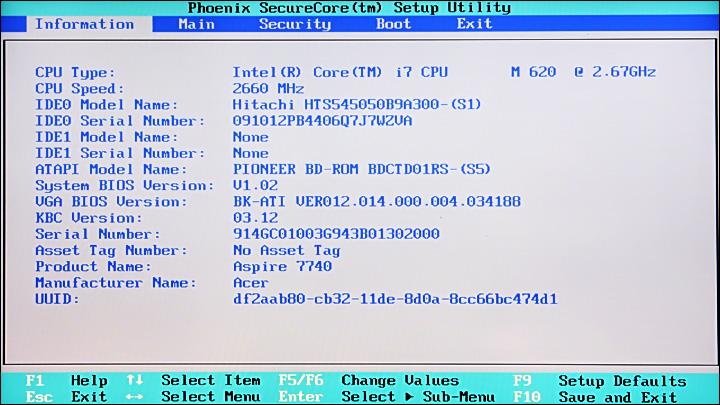
Task: Click the Manufacturer Name label
Action: tap(116, 283)
